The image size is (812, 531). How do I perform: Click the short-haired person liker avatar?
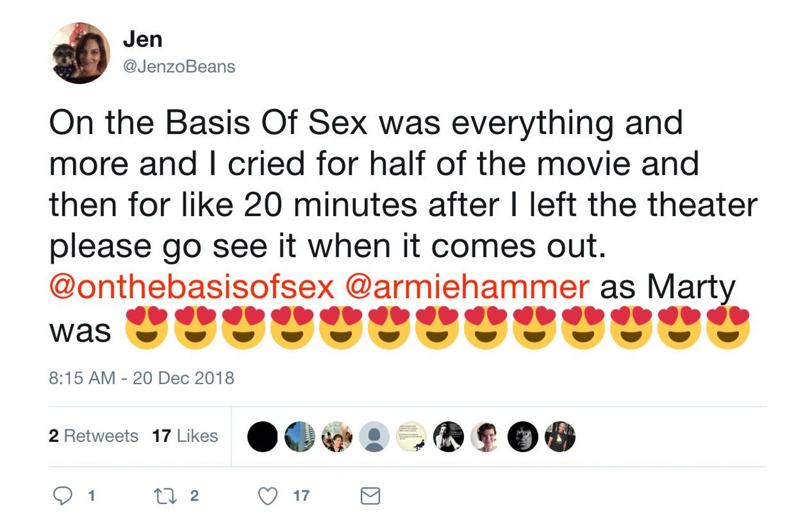click(486, 436)
